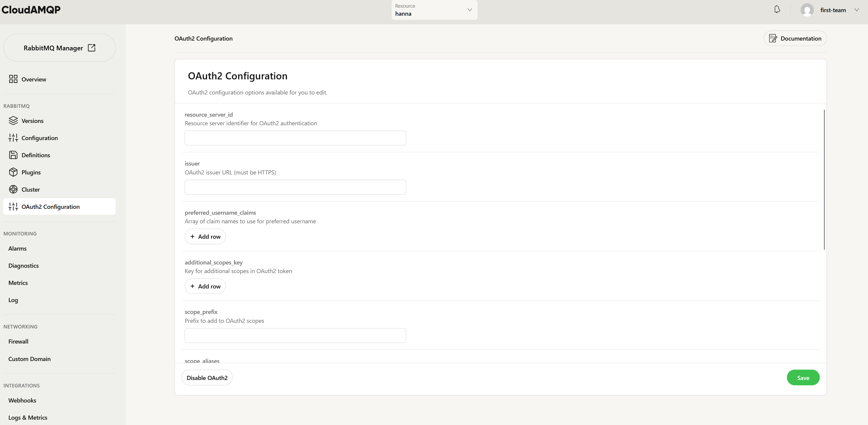Open the Documentation link
This screenshot has width=868, height=425.
tap(795, 38)
